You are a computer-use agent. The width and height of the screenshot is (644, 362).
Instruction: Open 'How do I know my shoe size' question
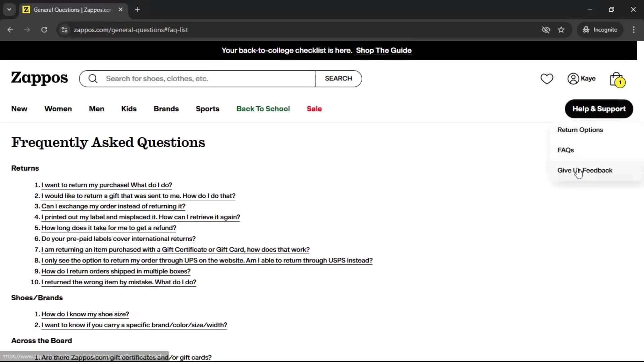coord(85,314)
